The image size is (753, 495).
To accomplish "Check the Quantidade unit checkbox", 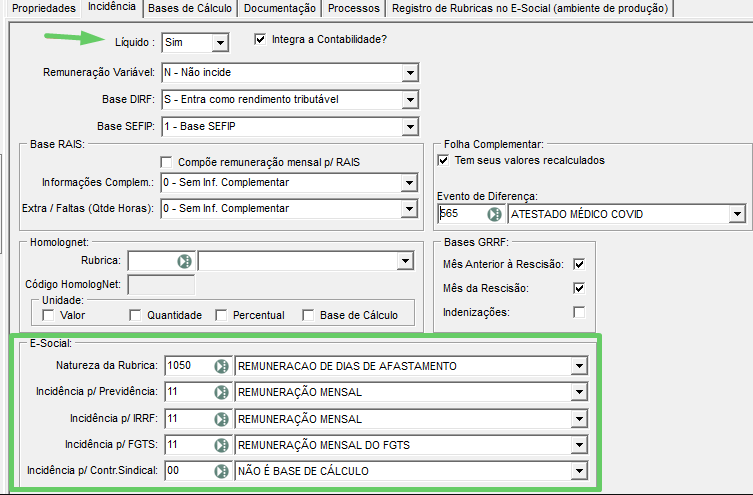I will point(135,315).
